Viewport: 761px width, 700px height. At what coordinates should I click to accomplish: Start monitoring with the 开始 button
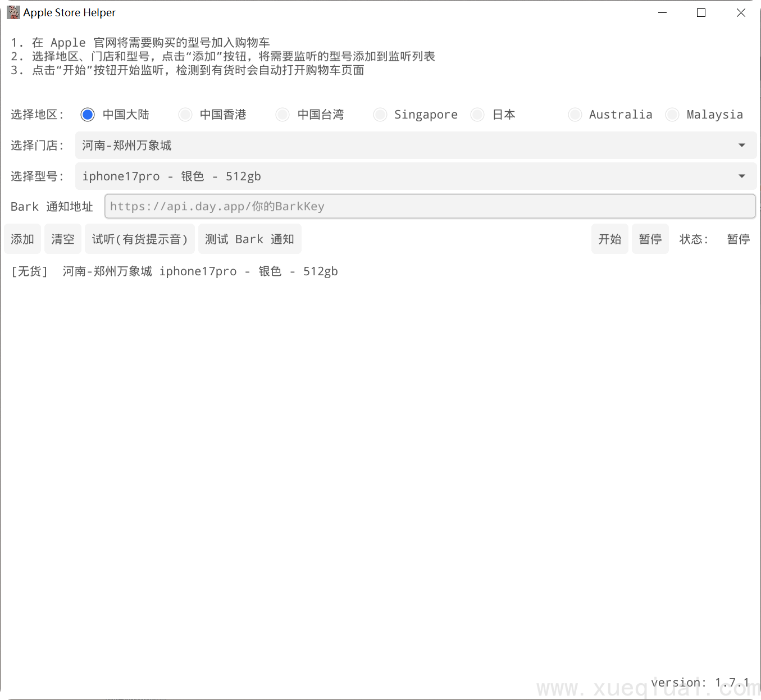pos(610,239)
